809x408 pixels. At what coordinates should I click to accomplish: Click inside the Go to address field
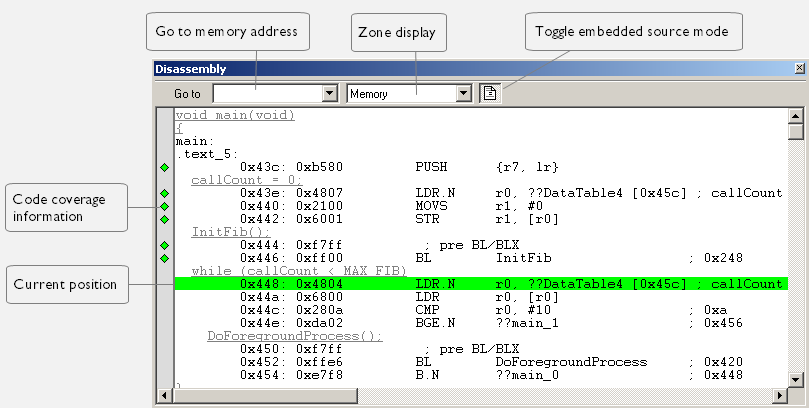pos(267,94)
